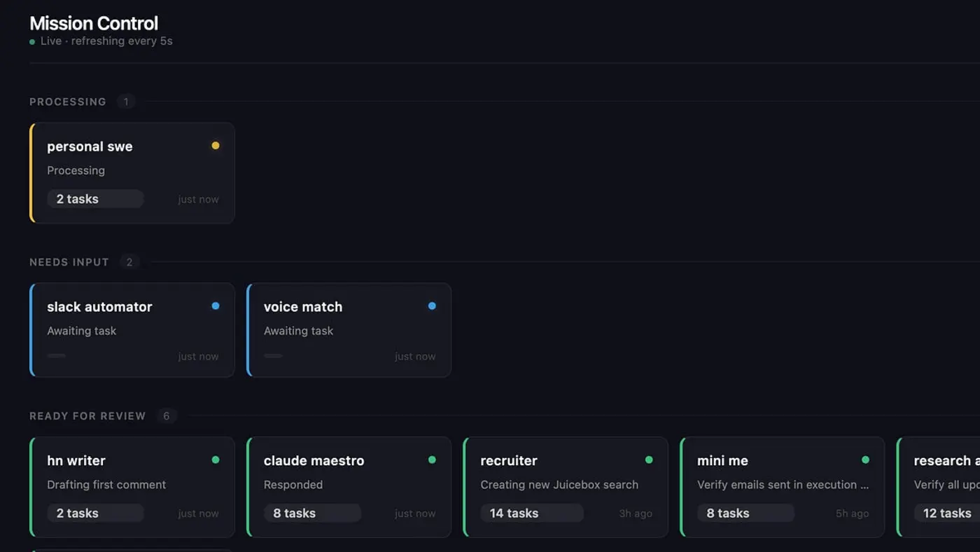Click the Live refresh indicator dot
The image size is (980, 552).
31,41
